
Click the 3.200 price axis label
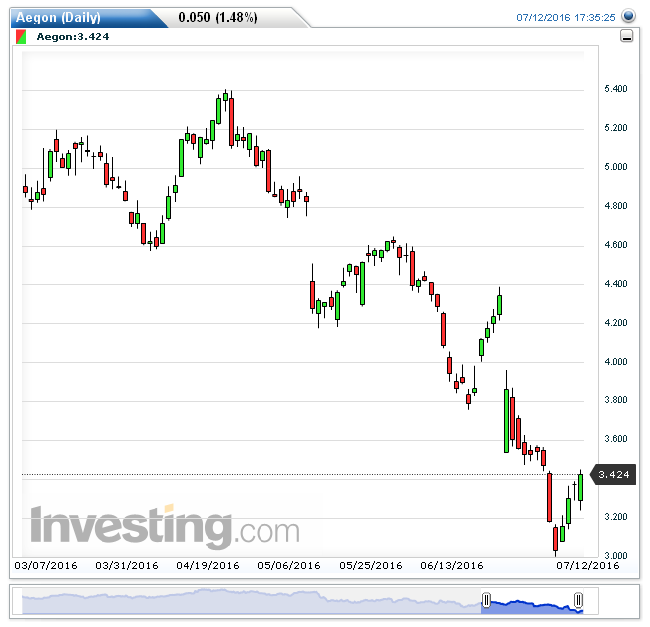tap(616, 516)
